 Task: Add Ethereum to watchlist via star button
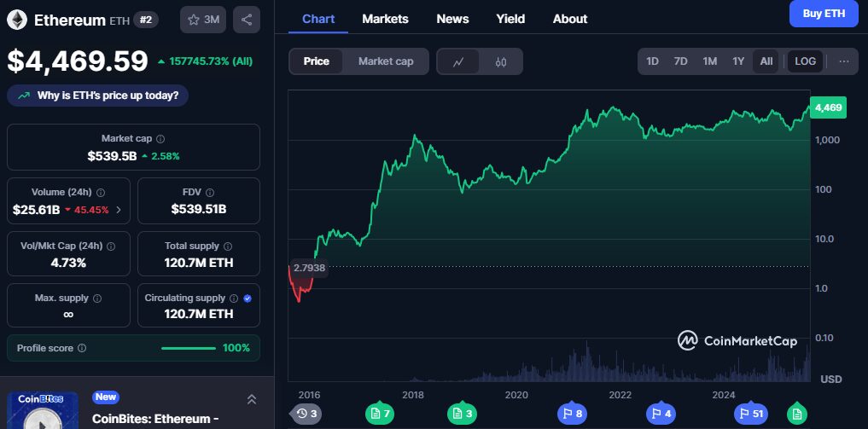(x=203, y=20)
